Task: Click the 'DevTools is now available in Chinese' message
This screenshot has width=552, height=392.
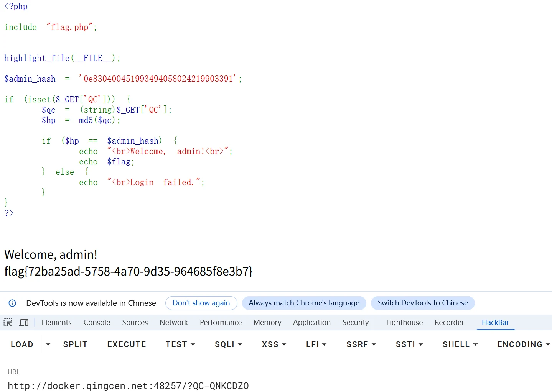Action: 91,303
